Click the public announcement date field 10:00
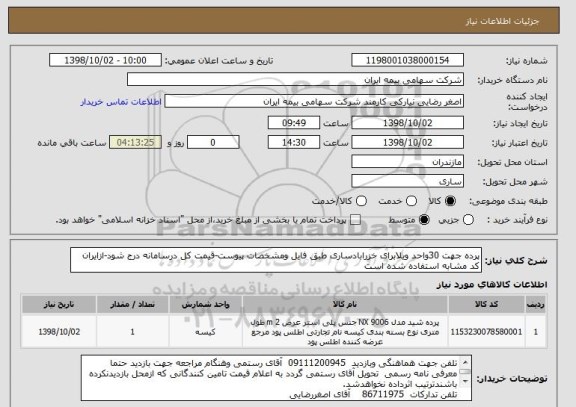Image resolution: width=576 pixels, height=407 pixels. click(x=105, y=60)
